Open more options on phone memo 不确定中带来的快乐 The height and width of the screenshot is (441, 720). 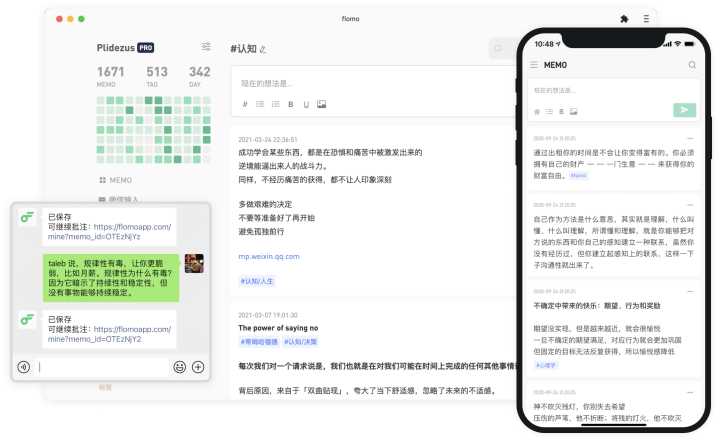pos(690,291)
